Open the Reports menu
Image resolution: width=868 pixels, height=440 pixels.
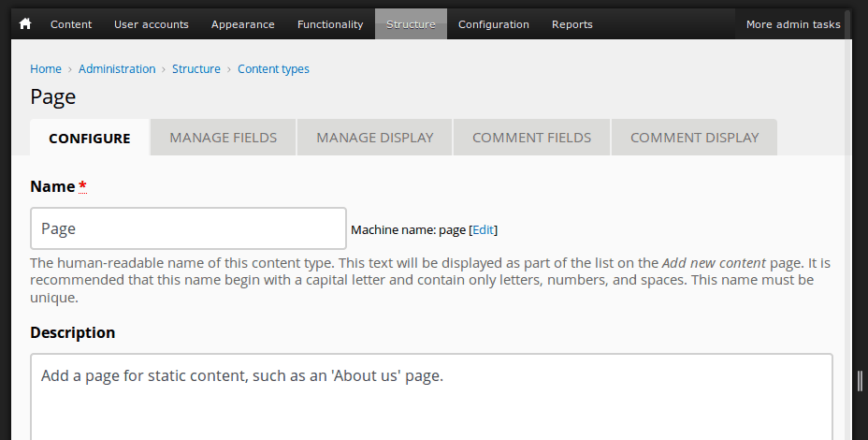[571, 24]
